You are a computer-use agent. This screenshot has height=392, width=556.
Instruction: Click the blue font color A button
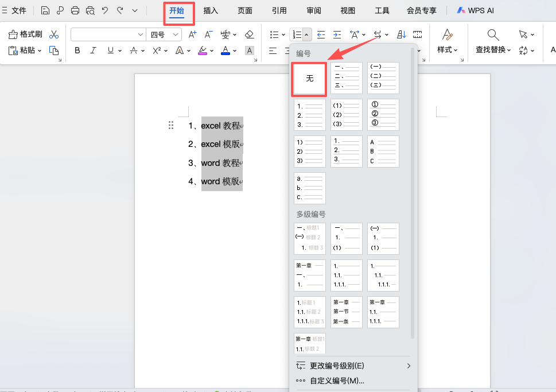click(x=225, y=51)
